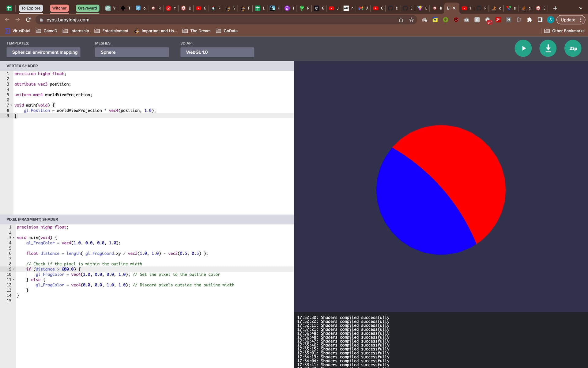This screenshot has height=368, width=588.
Task: Click the Update button in Chrome toolbar
Action: [x=568, y=20]
